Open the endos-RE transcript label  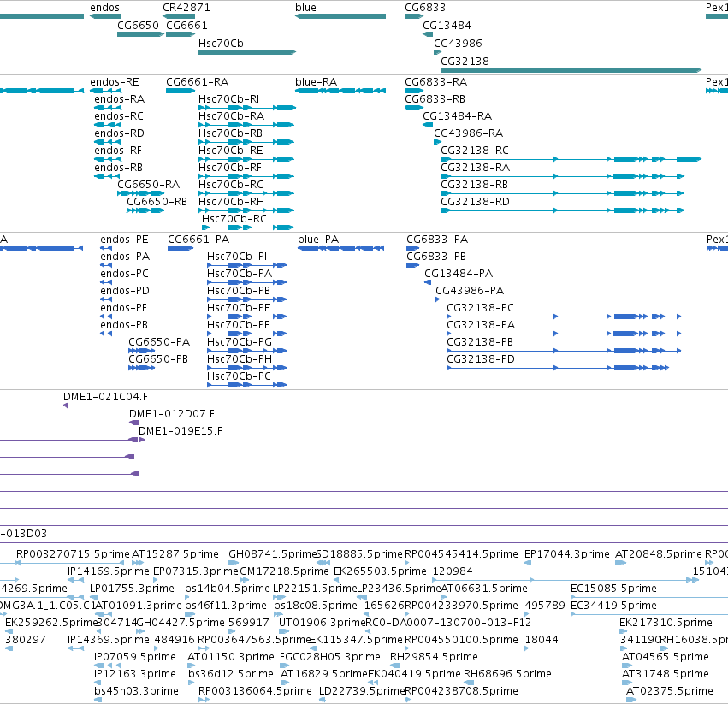coord(115,82)
